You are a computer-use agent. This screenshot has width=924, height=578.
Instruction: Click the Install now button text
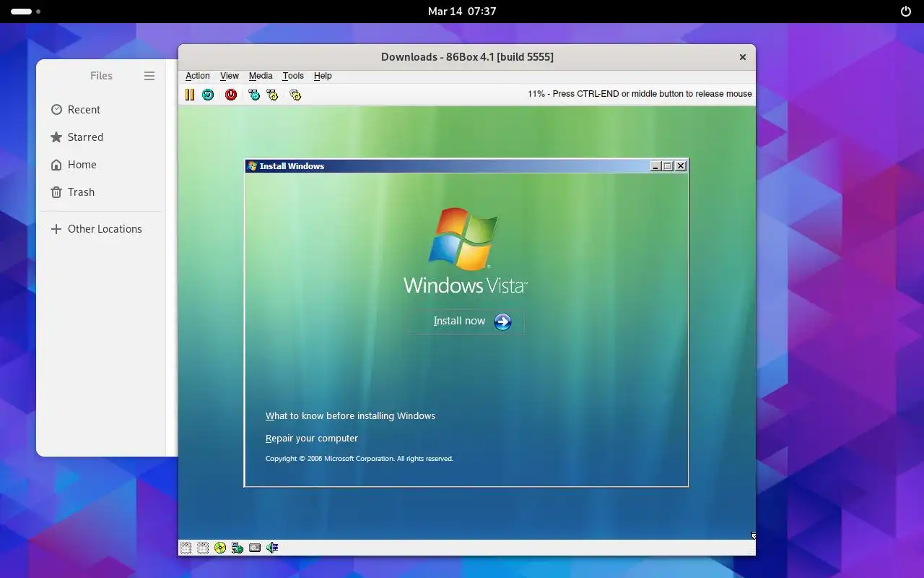point(459,321)
